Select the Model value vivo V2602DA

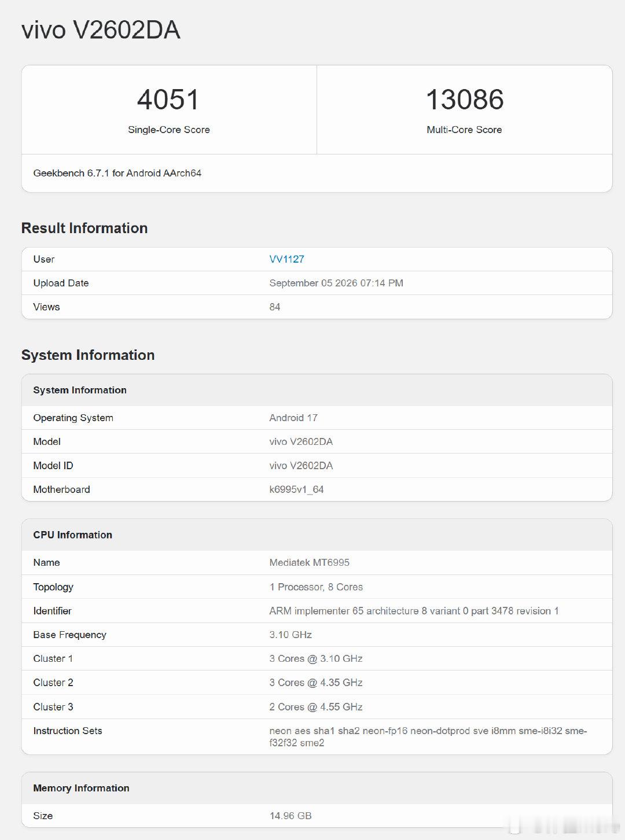(x=301, y=441)
